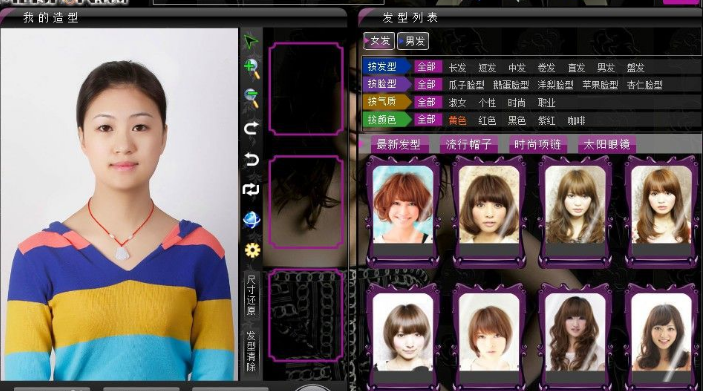Viewport: 703px width, 391px height.
Task: Click the vertical 尺寸还原 button
Action: (x=251, y=295)
